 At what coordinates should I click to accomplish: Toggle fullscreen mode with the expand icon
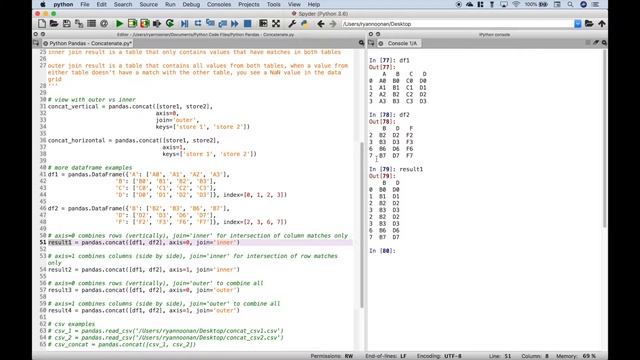pos(276,24)
